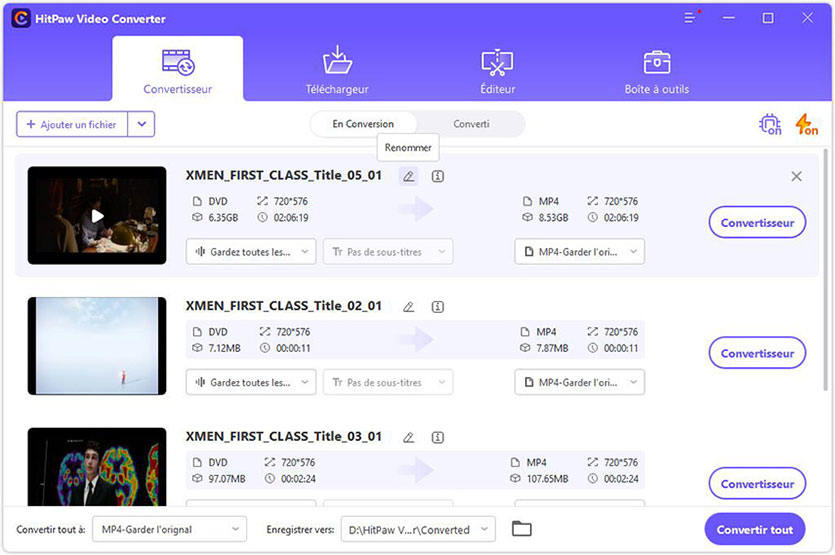Open the Boîte à outils tab
Screen dimensions: 835x555
pyautogui.click(x=657, y=69)
